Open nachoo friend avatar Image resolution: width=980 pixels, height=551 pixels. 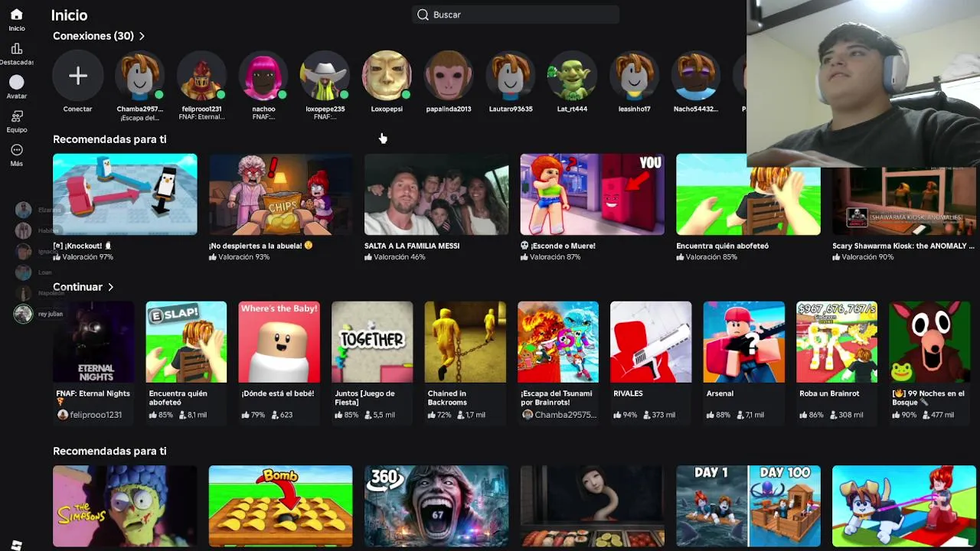[263, 76]
